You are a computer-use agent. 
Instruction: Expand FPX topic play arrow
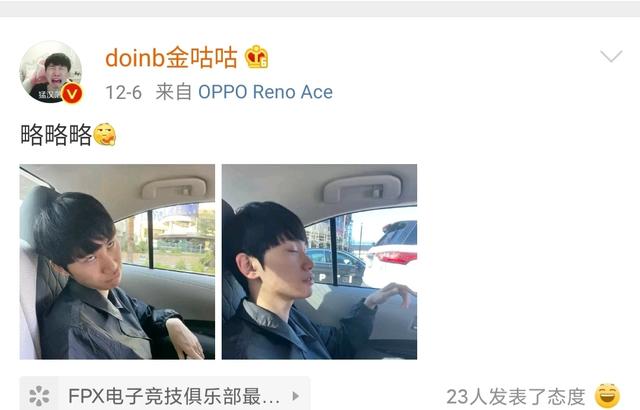(x=296, y=396)
